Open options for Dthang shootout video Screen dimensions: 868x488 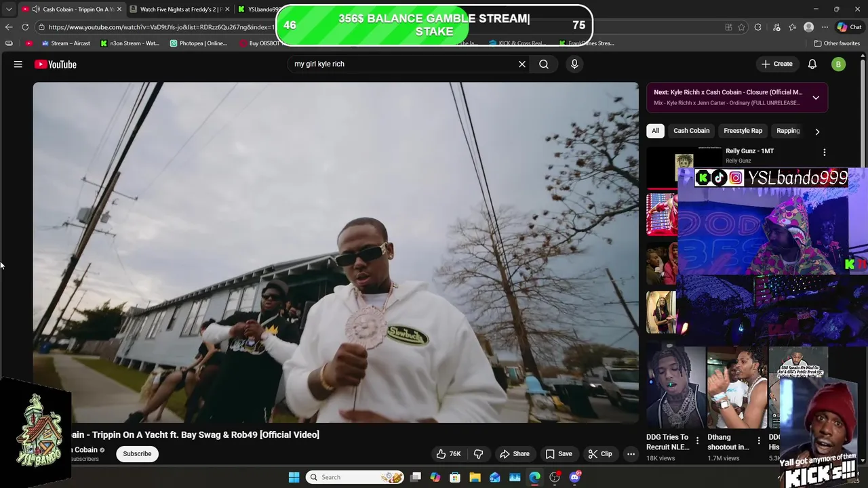[x=759, y=441]
